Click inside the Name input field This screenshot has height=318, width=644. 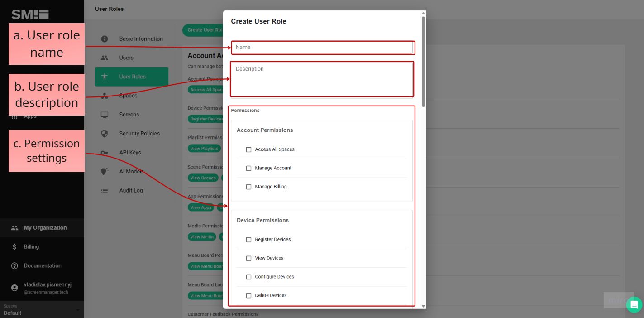pos(322,48)
